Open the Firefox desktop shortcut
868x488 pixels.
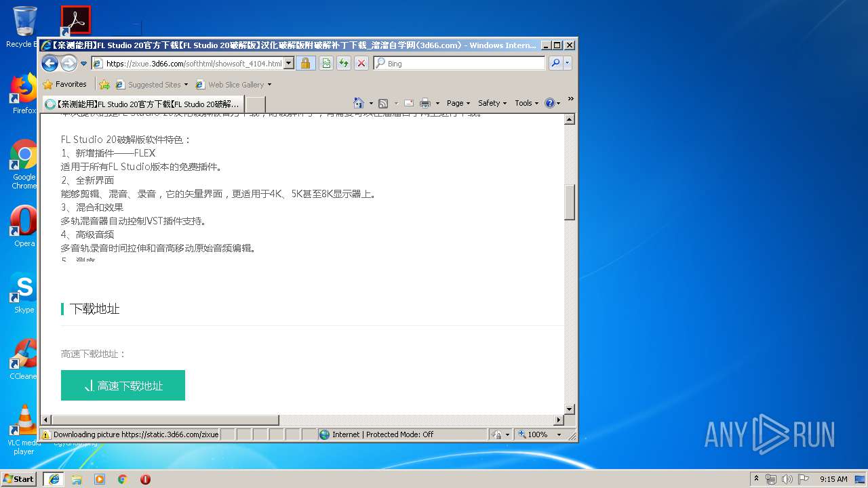[24, 94]
